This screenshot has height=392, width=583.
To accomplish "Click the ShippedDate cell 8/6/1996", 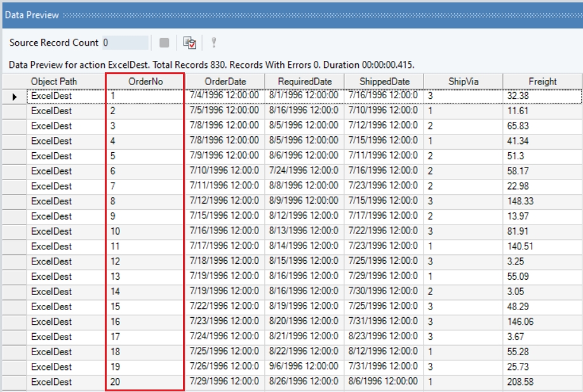I will (384, 382).
